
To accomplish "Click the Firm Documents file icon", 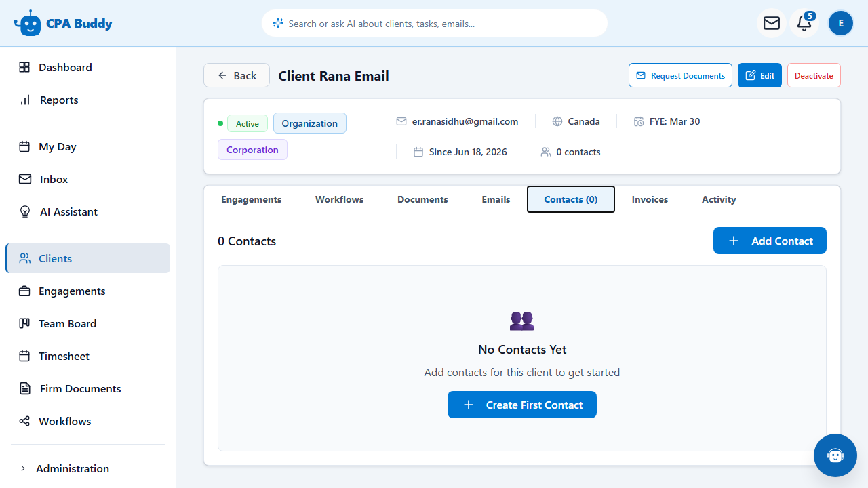I will (25, 388).
